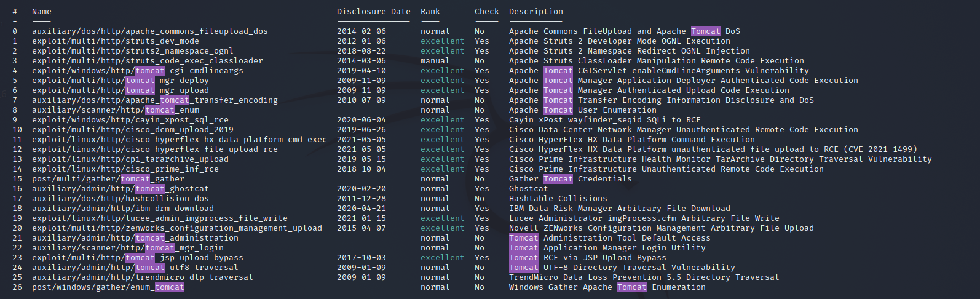Select module name 'auxiliary/admin/http/ibm_drm_download'

(123, 209)
